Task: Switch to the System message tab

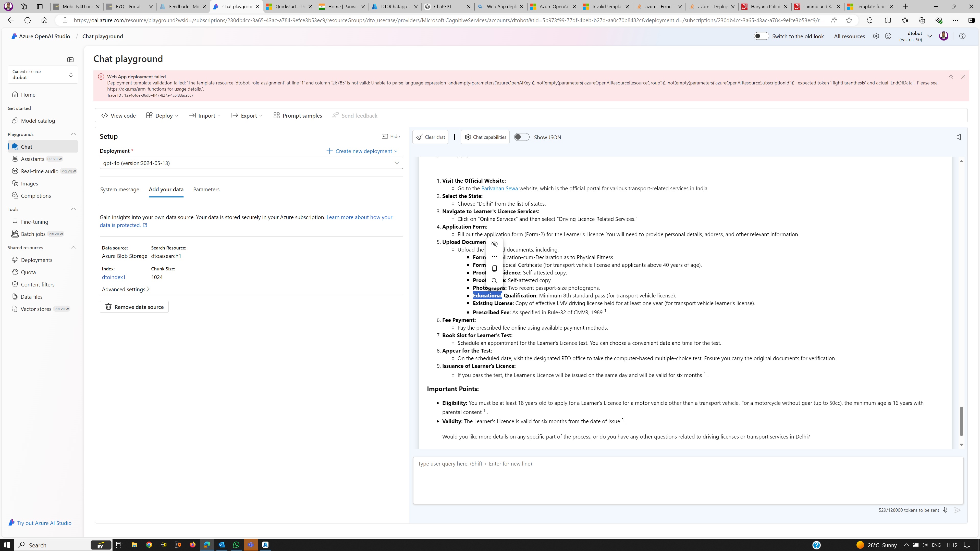Action: [x=119, y=189]
